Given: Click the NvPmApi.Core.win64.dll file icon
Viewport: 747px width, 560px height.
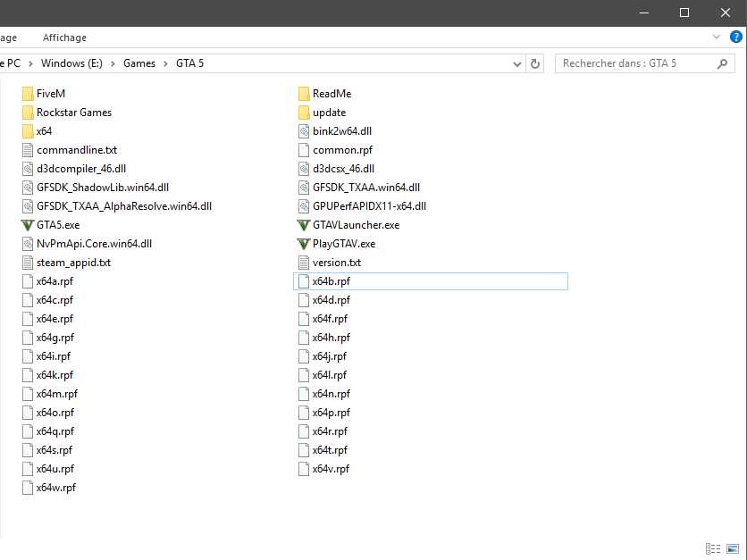Looking at the screenshot, I should [x=28, y=244].
